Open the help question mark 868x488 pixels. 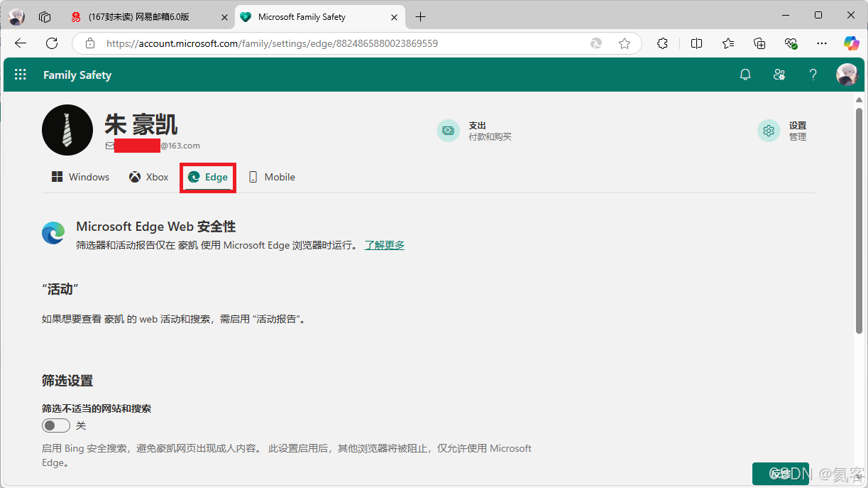click(813, 75)
